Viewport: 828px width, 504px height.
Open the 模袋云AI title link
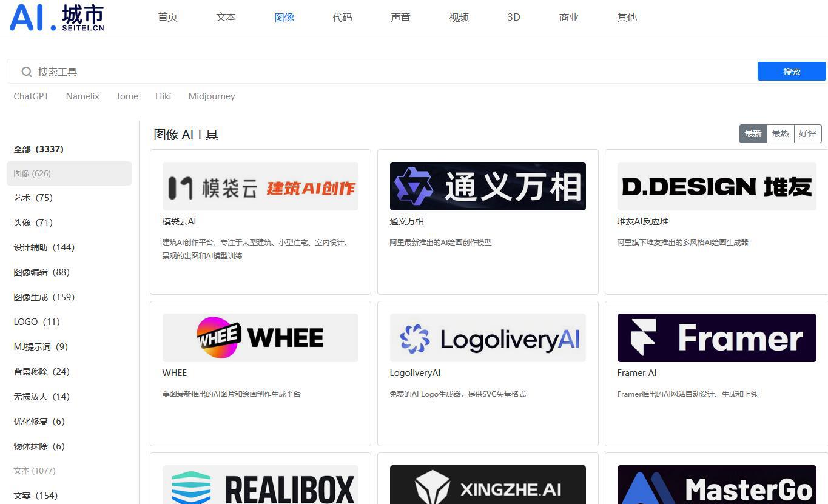coord(179,221)
